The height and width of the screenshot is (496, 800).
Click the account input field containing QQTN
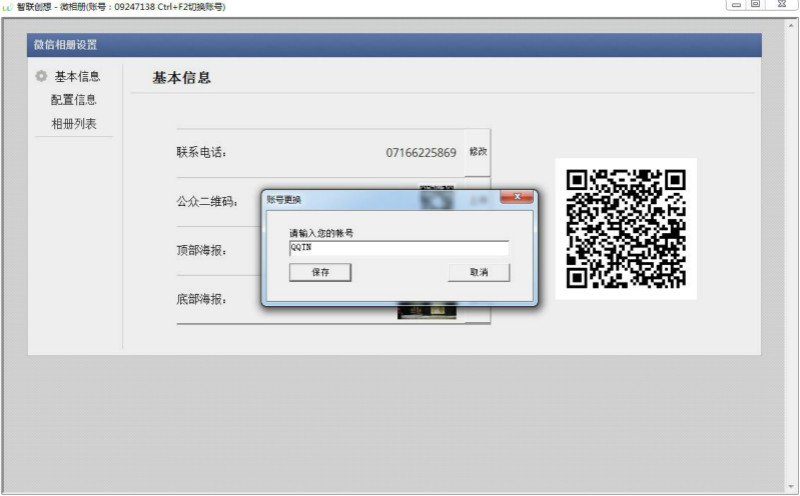click(398, 248)
